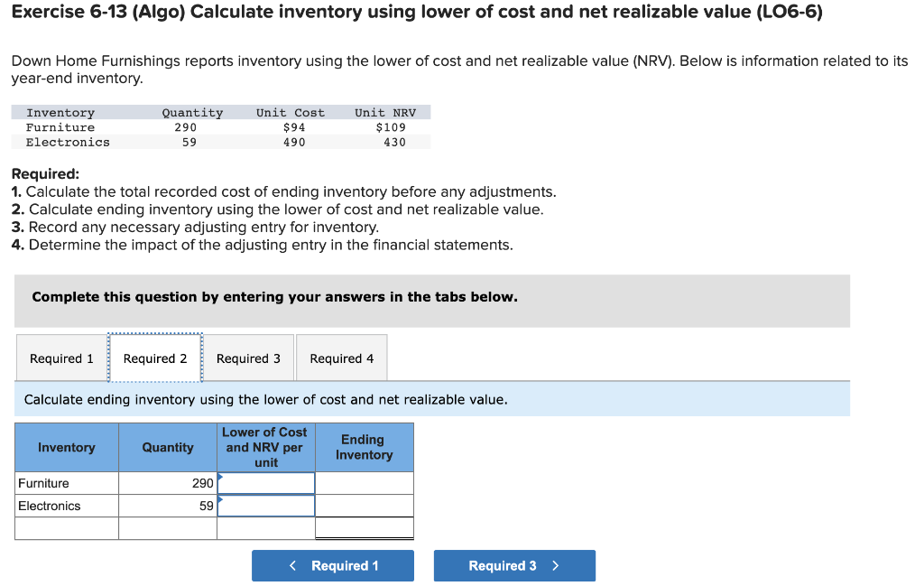Click Electronics' lower of cost and NRV input
Screen dimensions: 924x586
point(266,506)
